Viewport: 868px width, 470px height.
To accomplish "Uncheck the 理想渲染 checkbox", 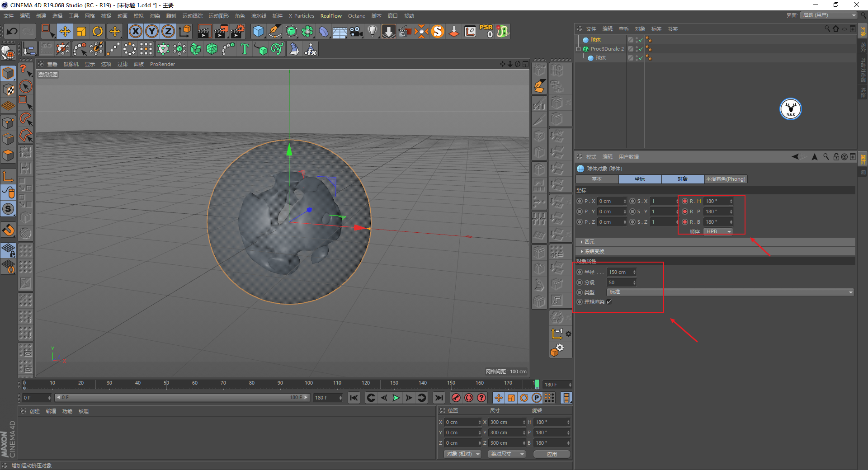I will [609, 302].
